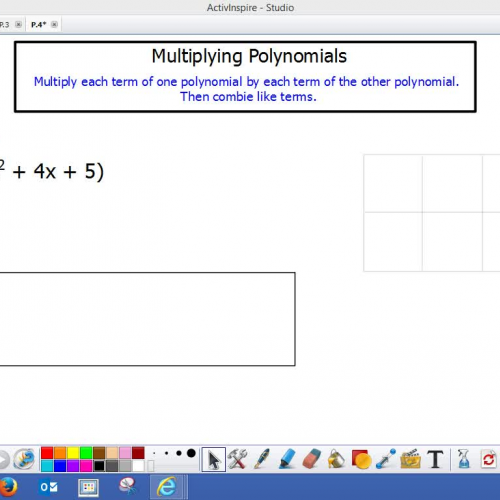This screenshot has width=500, height=500.
Task: Set the second smallest pen width dot
Action: (x=166, y=453)
